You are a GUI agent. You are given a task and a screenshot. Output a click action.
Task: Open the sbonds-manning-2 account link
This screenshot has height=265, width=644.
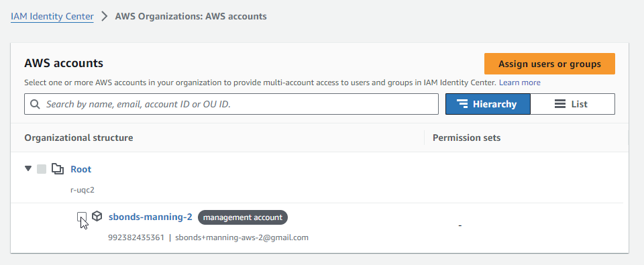point(150,217)
